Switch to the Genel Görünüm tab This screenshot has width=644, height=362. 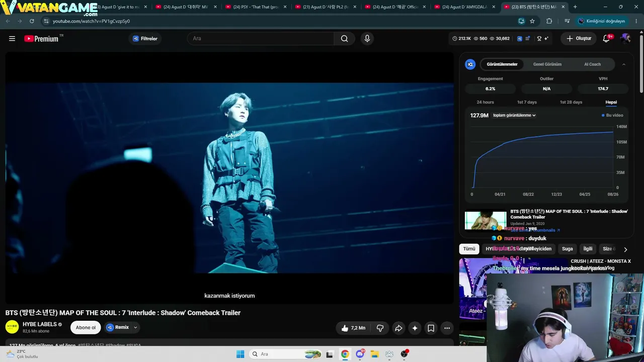coord(547,64)
